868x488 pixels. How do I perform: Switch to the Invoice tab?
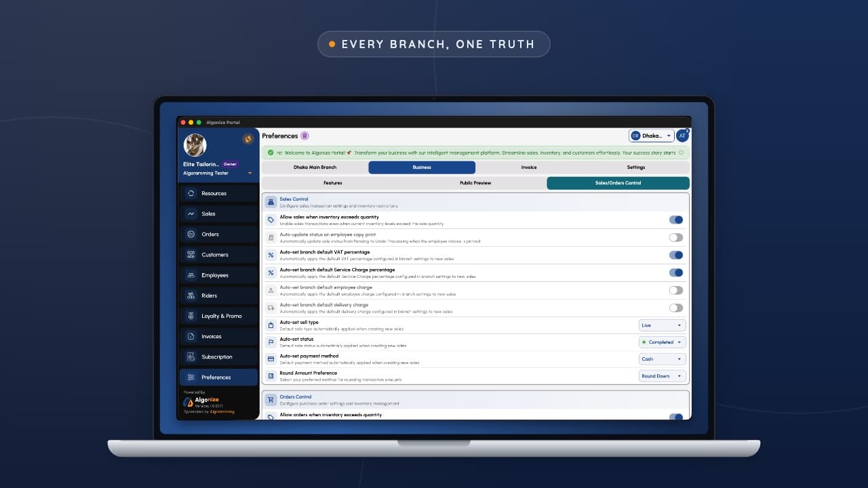click(x=529, y=167)
